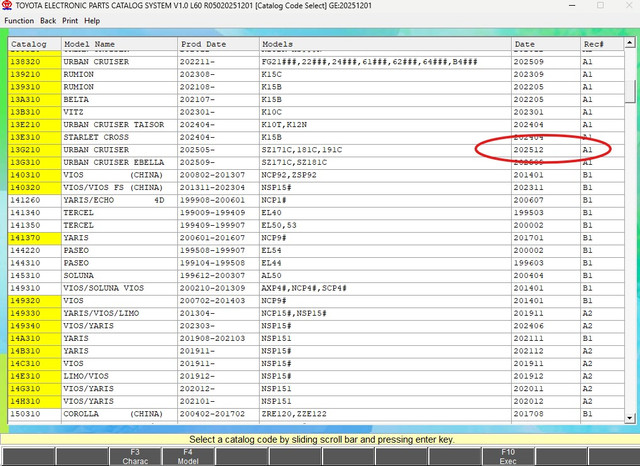Select catalog code 149340
The height and width of the screenshot is (466, 640).
(x=34, y=326)
